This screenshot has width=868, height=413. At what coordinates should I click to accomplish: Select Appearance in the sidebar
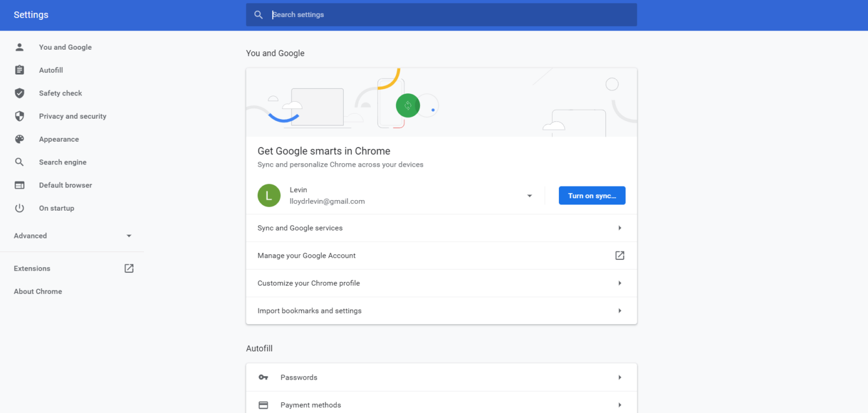click(59, 140)
